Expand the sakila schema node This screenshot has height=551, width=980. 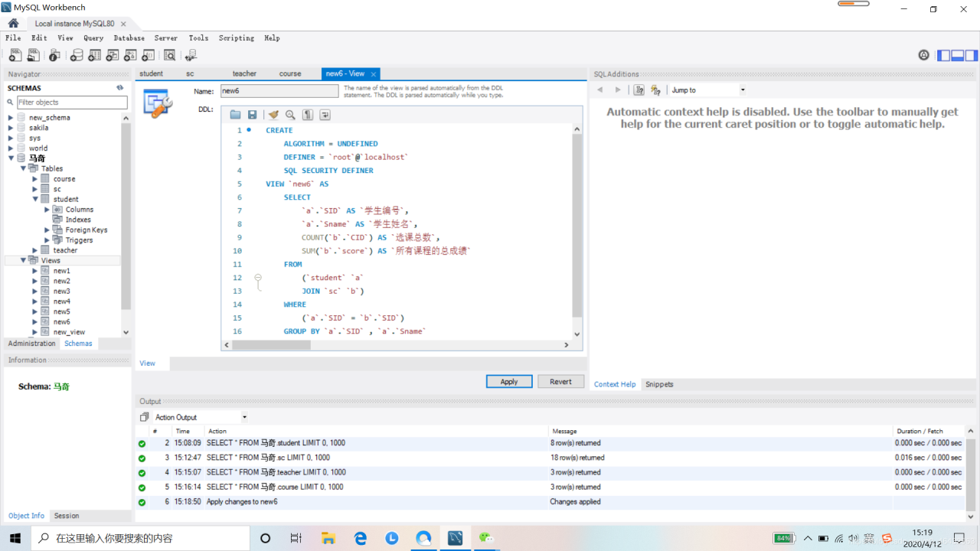point(11,128)
